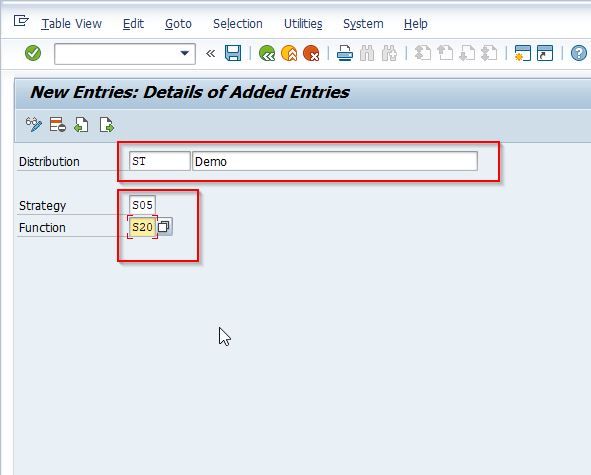The width and height of the screenshot is (591, 475).
Task: Click the Delete entry icon
Action: [x=58, y=124]
